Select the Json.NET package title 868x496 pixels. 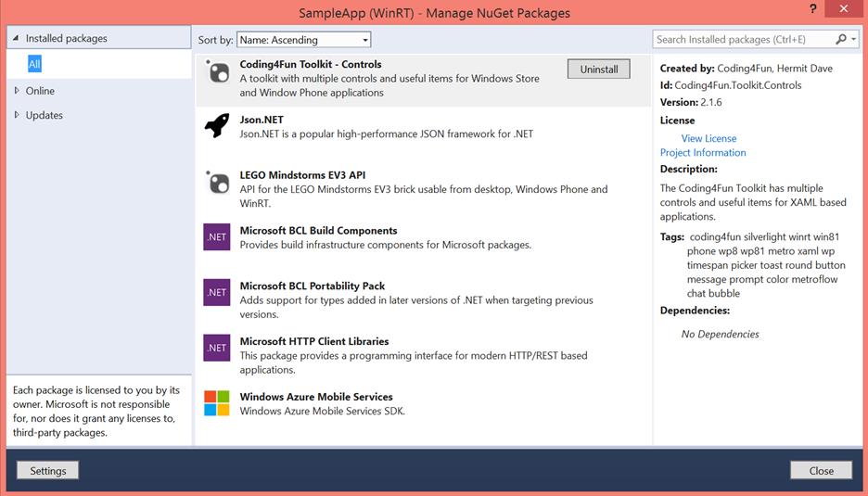click(x=262, y=120)
